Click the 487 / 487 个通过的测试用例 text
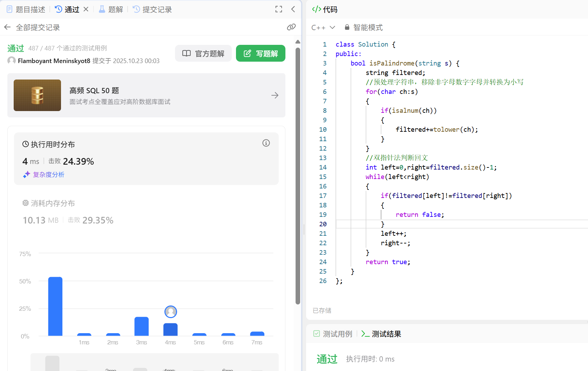 (x=68, y=48)
